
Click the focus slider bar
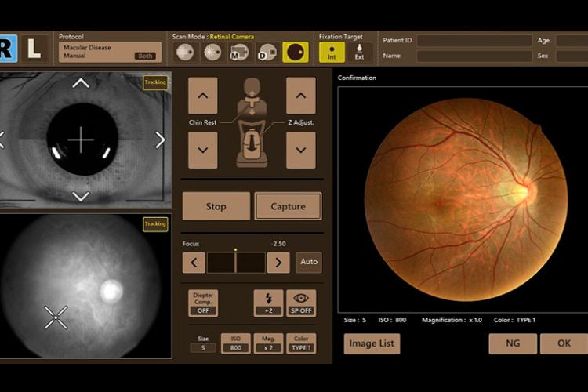click(236, 262)
